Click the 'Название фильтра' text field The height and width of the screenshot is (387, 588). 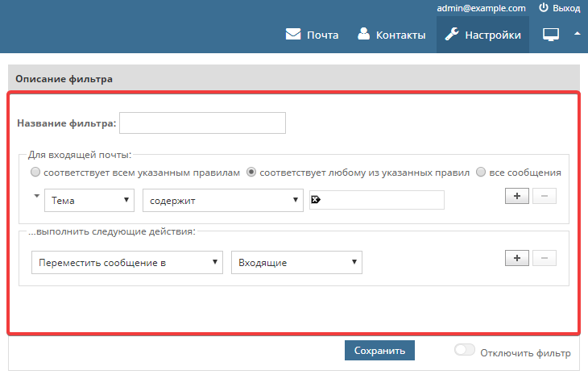click(202, 123)
